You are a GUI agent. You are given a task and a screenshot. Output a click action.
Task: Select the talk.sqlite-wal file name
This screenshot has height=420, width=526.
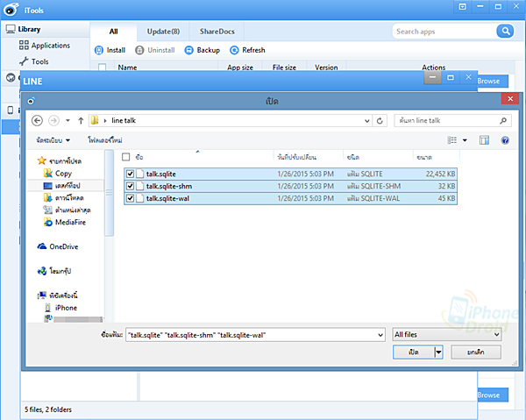167,198
